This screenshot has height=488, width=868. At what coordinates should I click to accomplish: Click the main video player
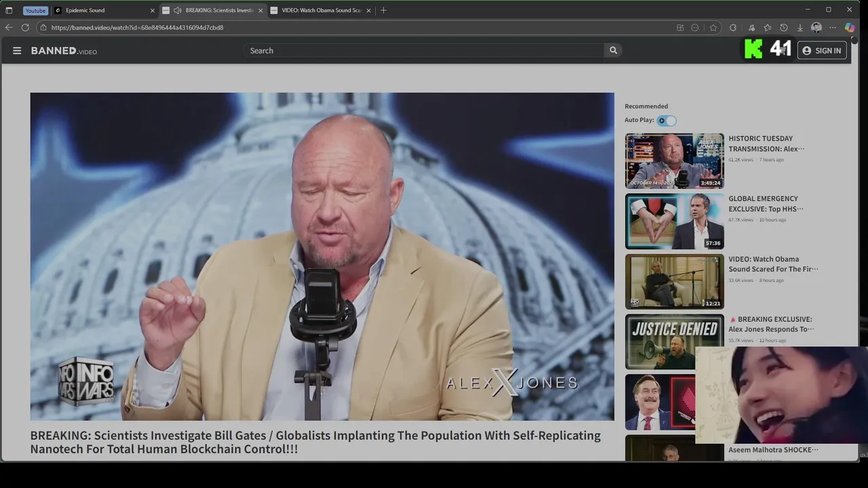(322, 256)
